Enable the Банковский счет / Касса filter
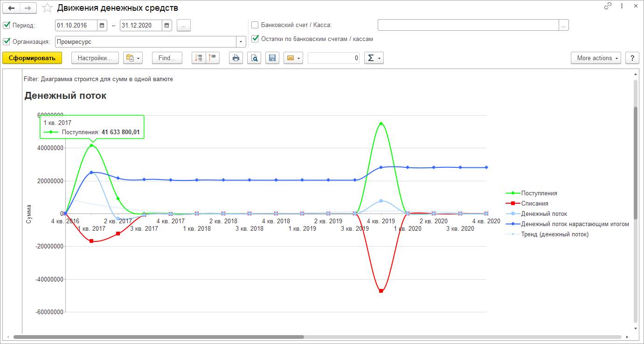 [255, 25]
